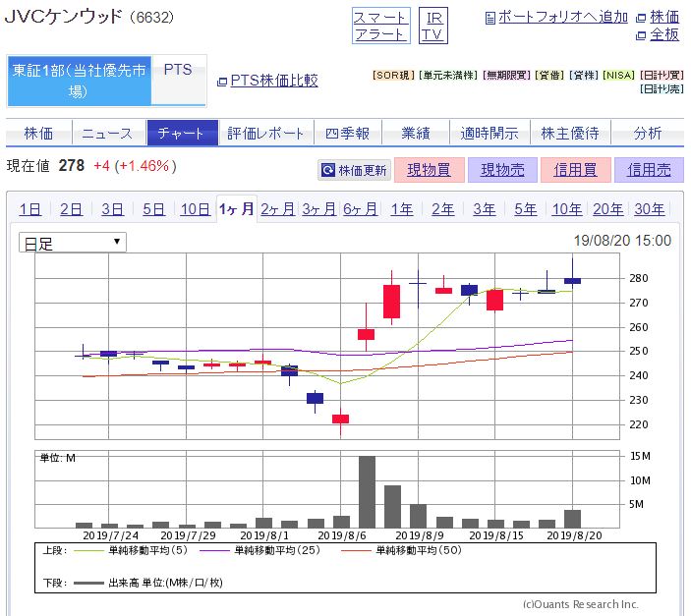Select the 1ヶ月 chart period
Viewport: 691px width, 616px height.
click(x=237, y=208)
